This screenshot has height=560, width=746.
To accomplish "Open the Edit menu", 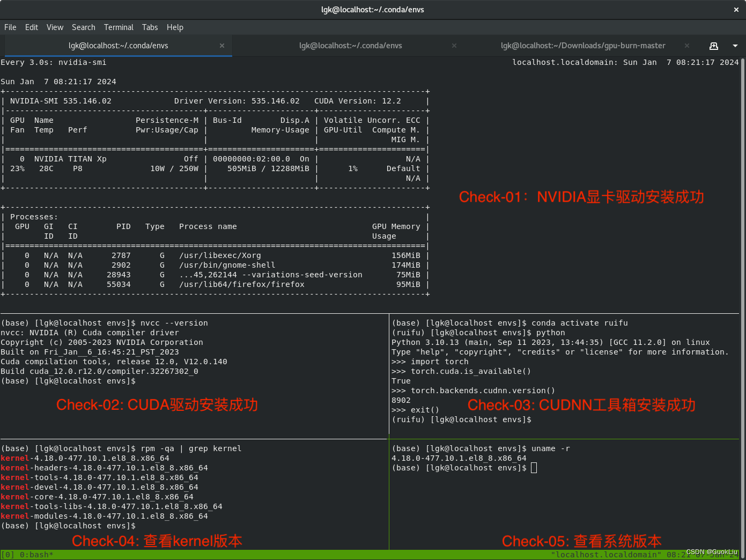I will tap(32, 27).
